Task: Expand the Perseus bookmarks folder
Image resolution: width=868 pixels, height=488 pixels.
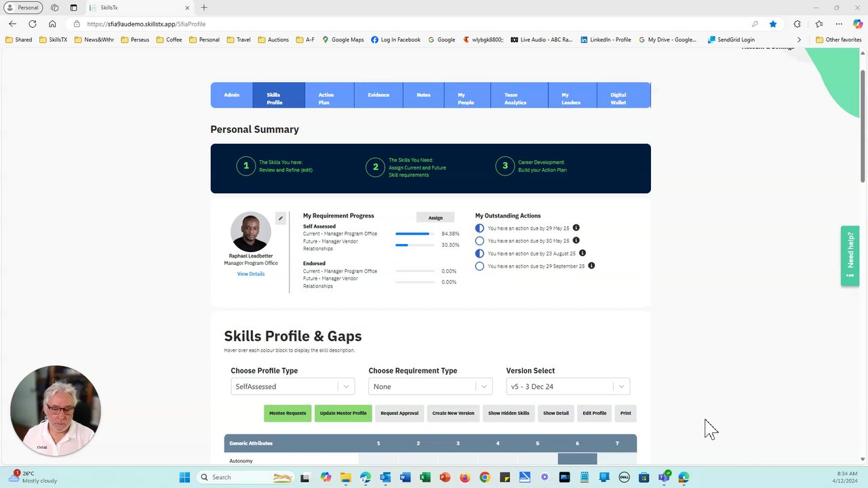Action: (x=135, y=39)
